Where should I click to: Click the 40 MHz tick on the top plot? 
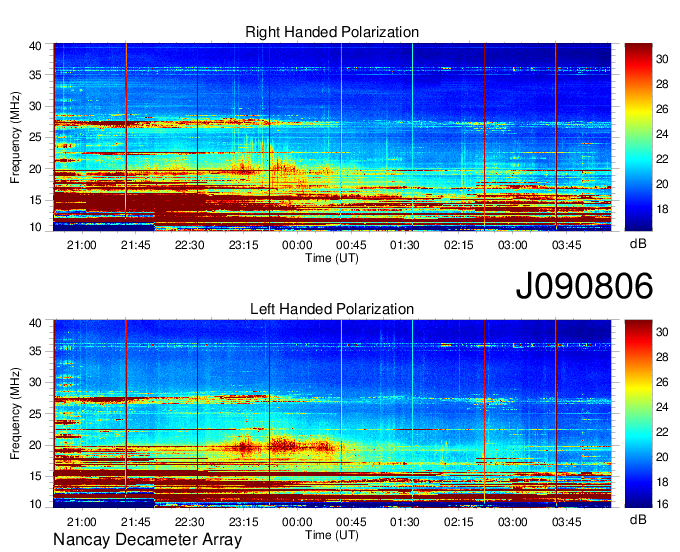[x=36, y=46]
